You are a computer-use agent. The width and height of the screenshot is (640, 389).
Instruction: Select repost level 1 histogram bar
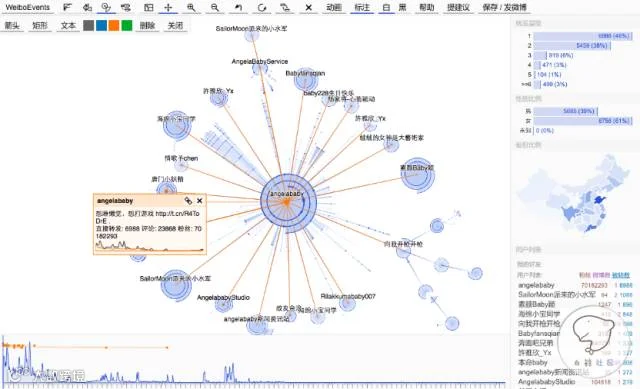coord(582,36)
